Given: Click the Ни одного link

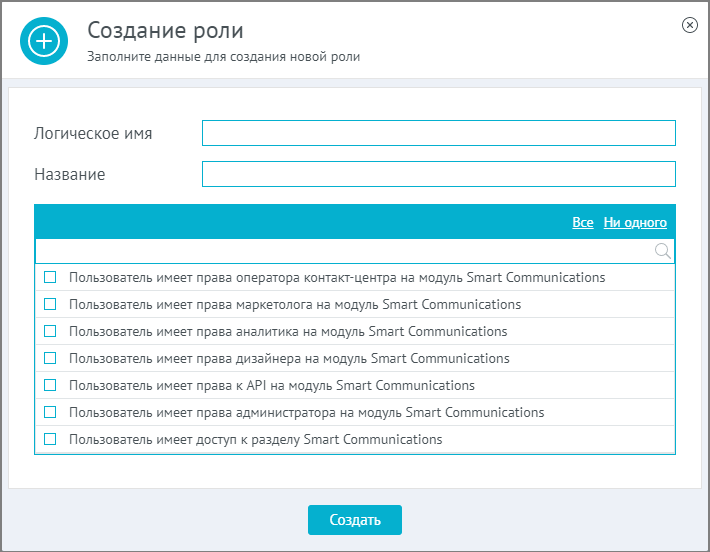Looking at the screenshot, I should click(635, 222).
